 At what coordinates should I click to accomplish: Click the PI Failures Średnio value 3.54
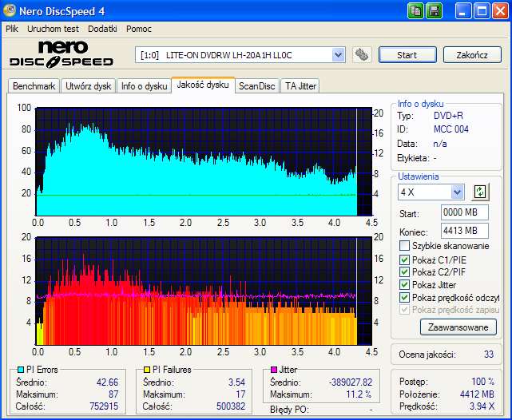coord(236,382)
